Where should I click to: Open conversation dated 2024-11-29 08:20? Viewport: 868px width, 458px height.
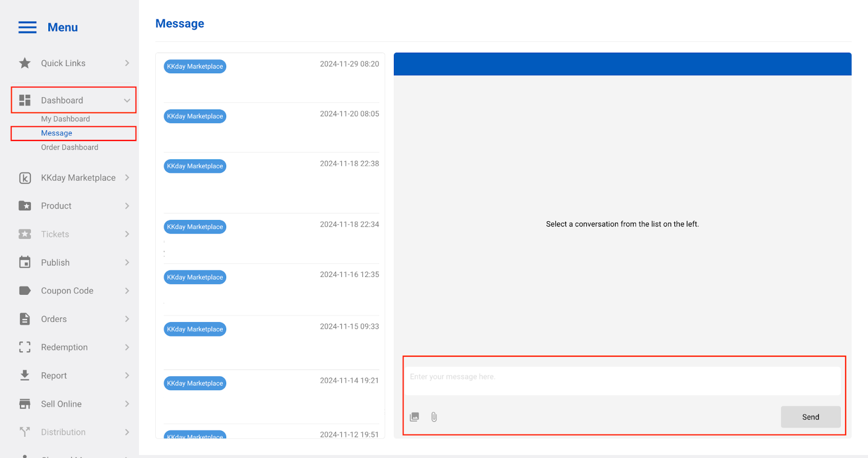pyautogui.click(x=271, y=78)
